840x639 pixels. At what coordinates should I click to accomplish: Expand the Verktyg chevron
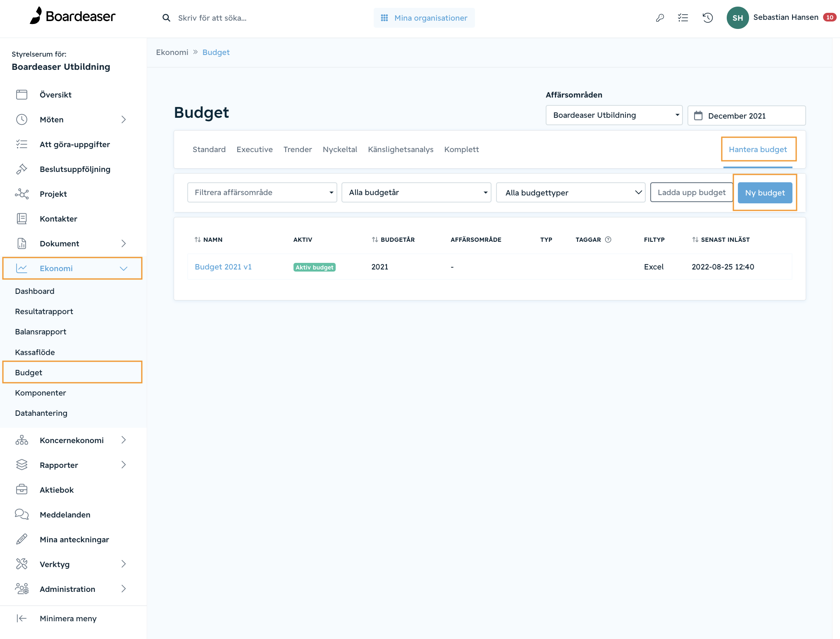(x=123, y=564)
